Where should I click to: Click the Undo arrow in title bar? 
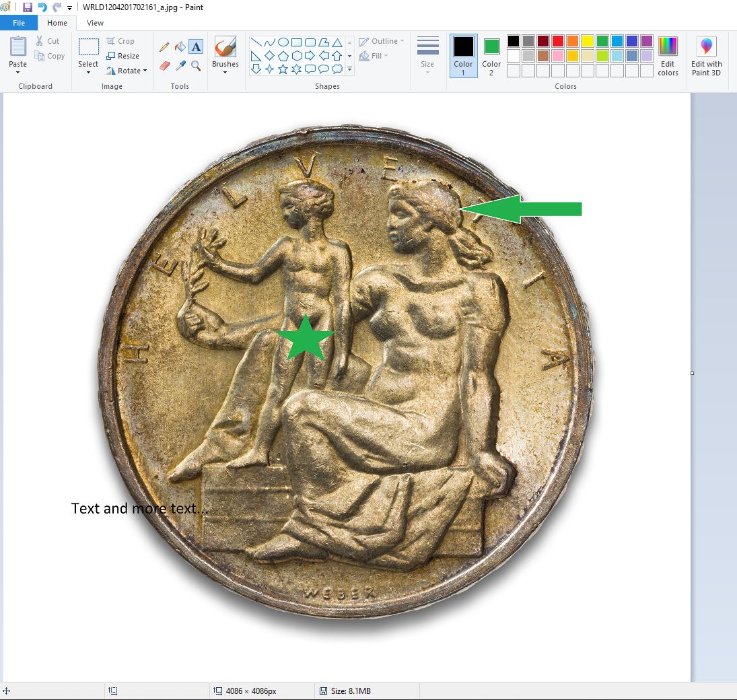click(42, 7)
